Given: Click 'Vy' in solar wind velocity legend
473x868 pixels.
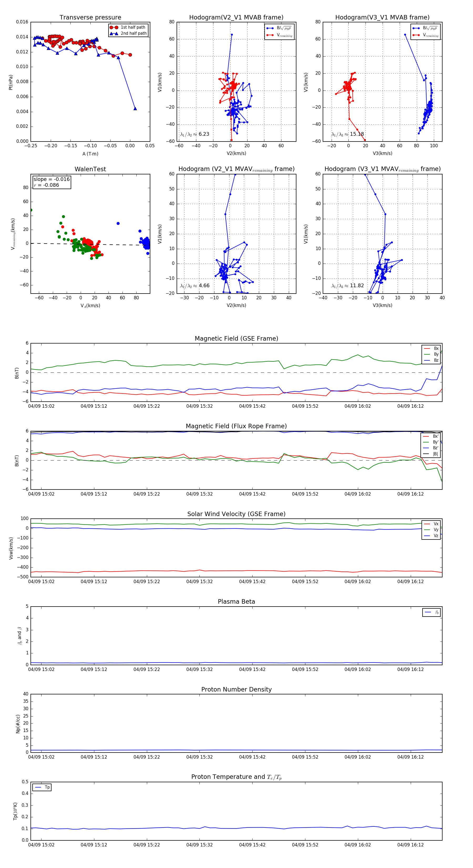Looking at the screenshot, I should click(x=436, y=530).
